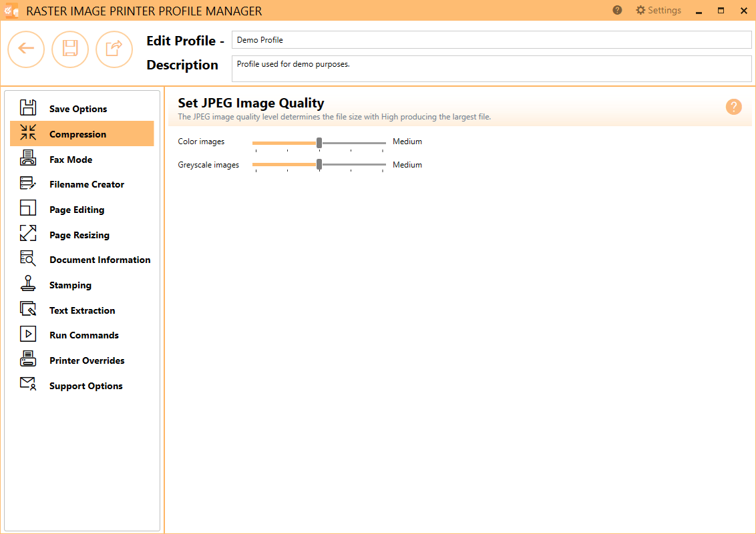Click the title bar help question mark

pyautogui.click(x=617, y=11)
